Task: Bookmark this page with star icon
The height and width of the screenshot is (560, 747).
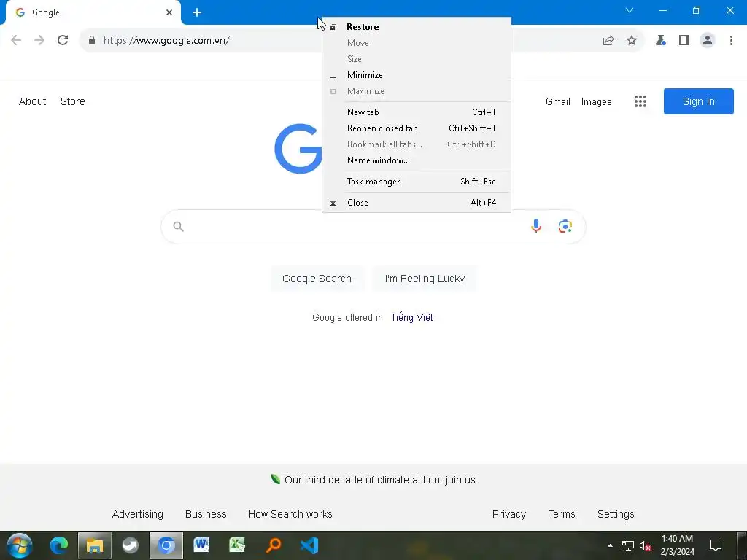Action: pyautogui.click(x=632, y=41)
